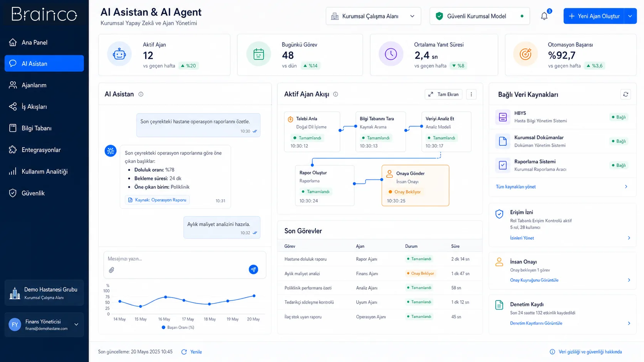This screenshot has height=362, width=644.
Task: Click the Tam Ekran button
Action: pyautogui.click(x=443, y=94)
